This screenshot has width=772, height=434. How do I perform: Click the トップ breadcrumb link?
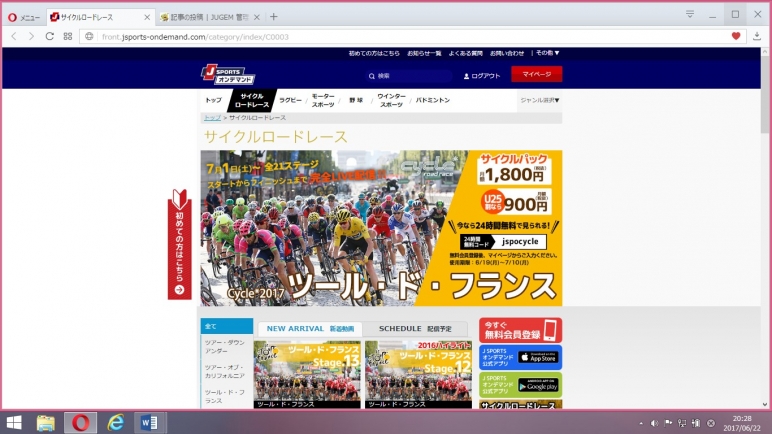tap(212, 118)
